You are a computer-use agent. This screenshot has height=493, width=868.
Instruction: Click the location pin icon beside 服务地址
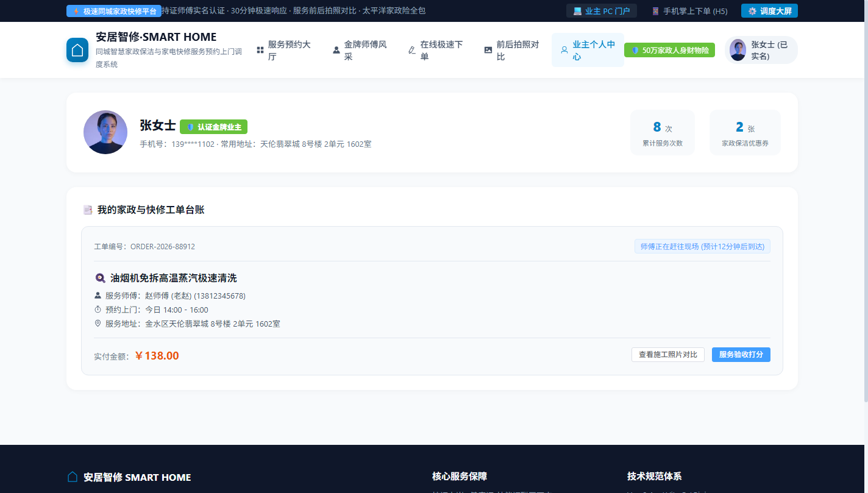[98, 324]
